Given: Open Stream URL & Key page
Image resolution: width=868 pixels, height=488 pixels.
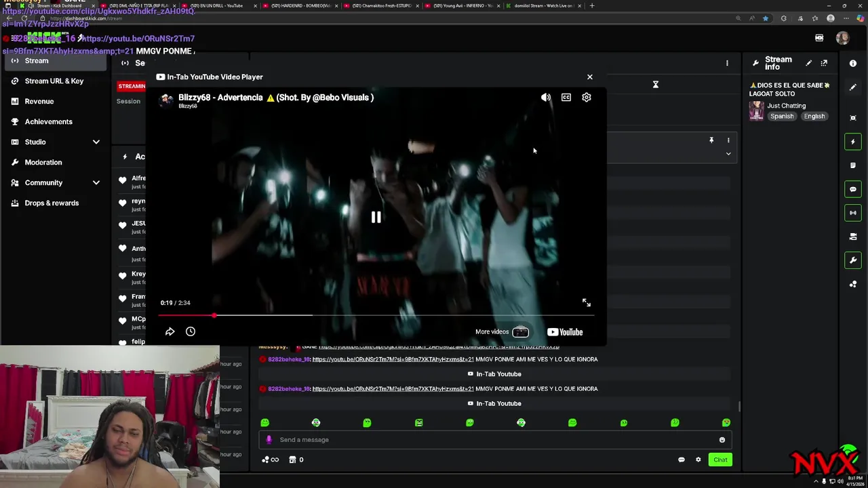Looking at the screenshot, I should [x=54, y=81].
